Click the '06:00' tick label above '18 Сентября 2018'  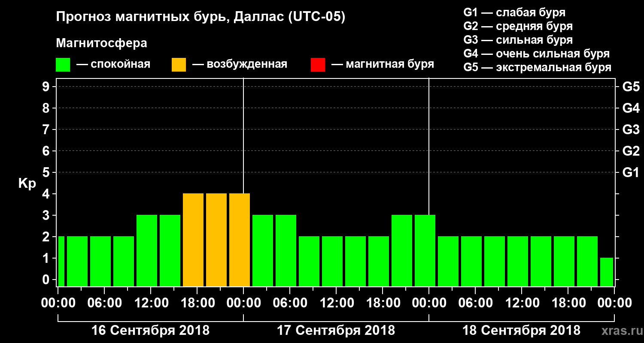pos(475,303)
